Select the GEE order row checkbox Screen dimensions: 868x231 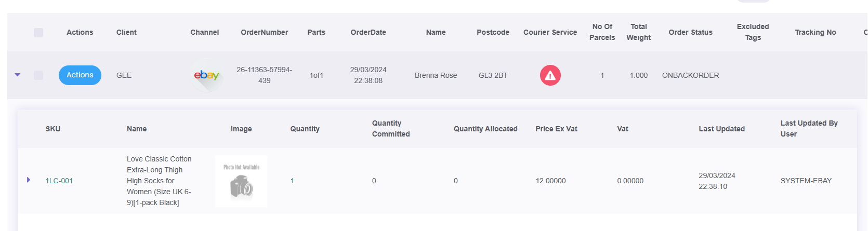tap(38, 75)
